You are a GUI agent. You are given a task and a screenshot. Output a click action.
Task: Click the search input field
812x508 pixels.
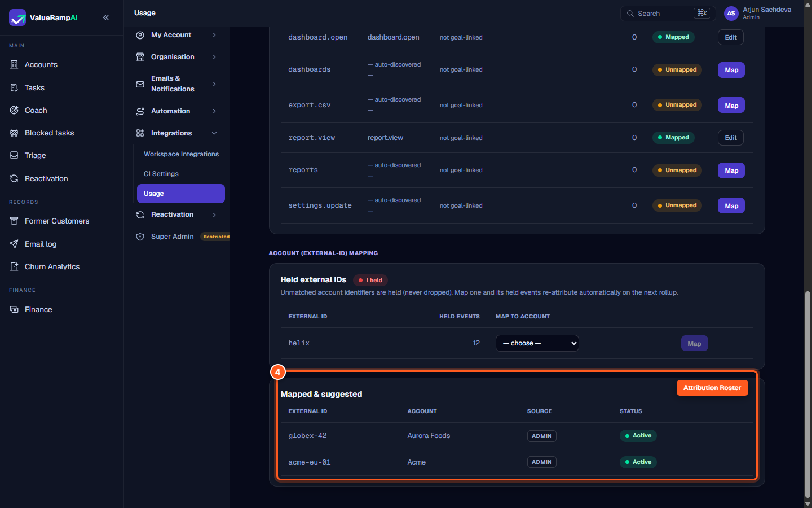[x=668, y=14]
